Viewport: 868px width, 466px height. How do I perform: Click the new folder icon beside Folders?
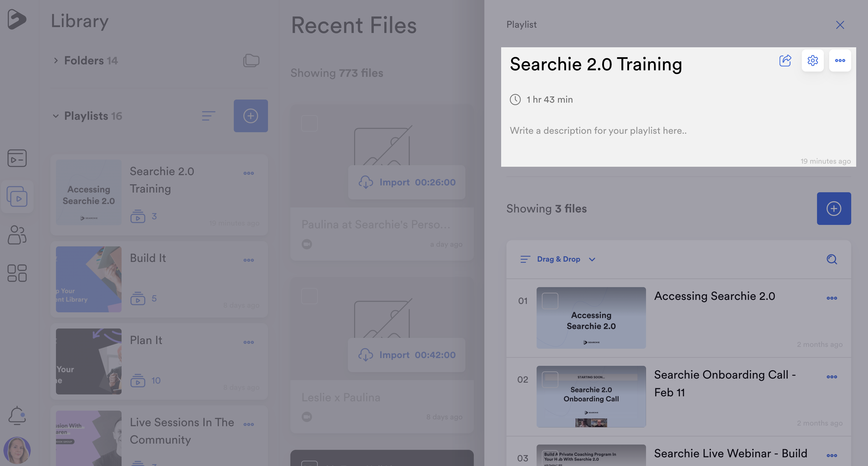pos(251,61)
